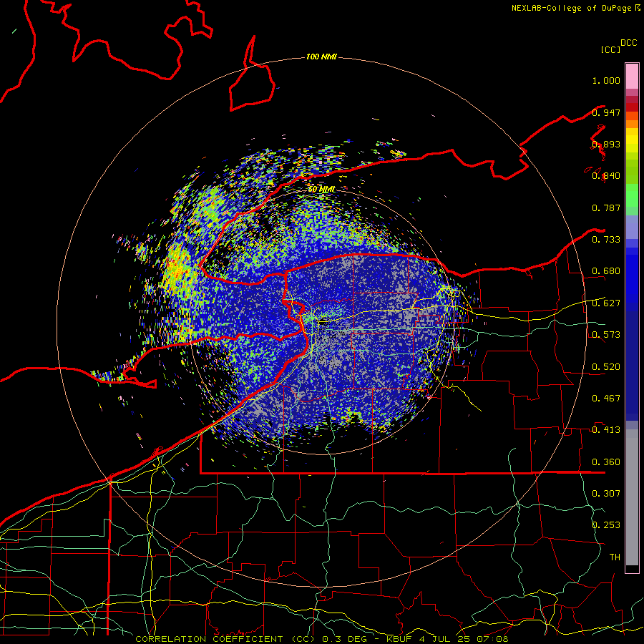Click the 100 NMI range ring label
This screenshot has height=644, width=644.
tap(321, 57)
